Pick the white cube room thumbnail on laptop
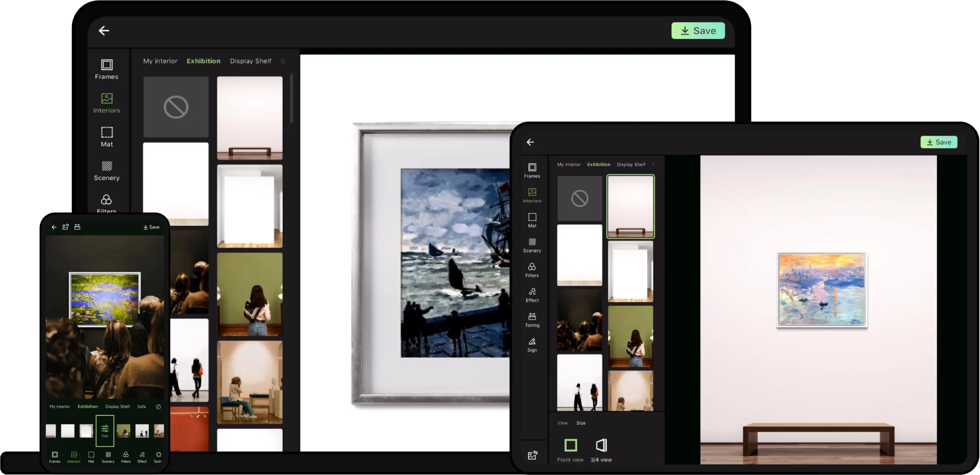Screen dimensions: 980x475 (250, 206)
